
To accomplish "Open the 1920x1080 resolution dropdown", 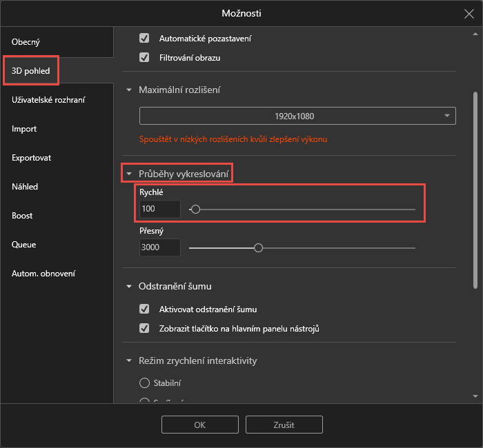I will point(297,116).
